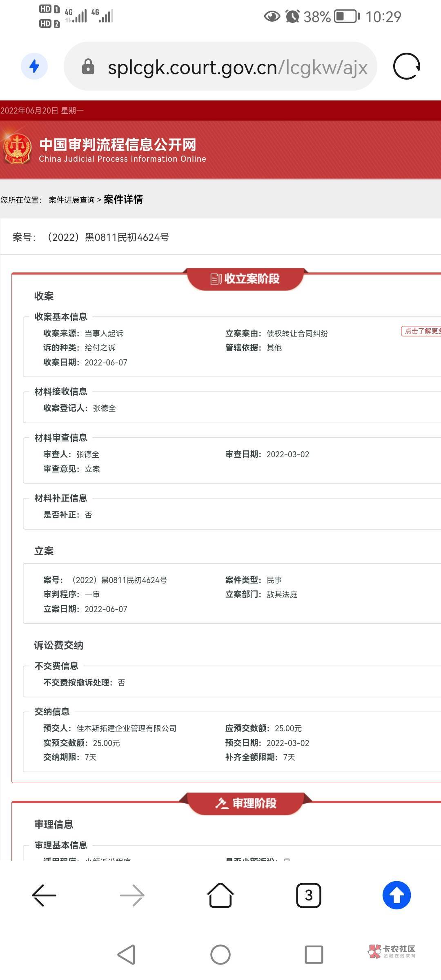Open the browser home page
Viewport: 441px width, 980px height.
click(220, 895)
